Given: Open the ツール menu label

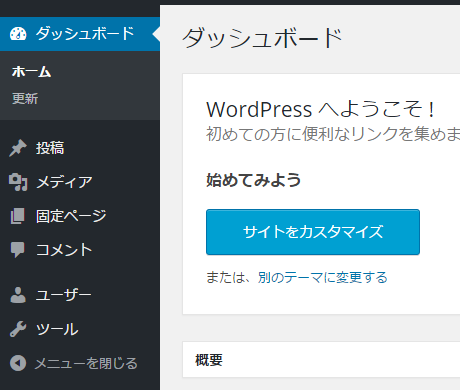Looking at the screenshot, I should click(57, 329).
